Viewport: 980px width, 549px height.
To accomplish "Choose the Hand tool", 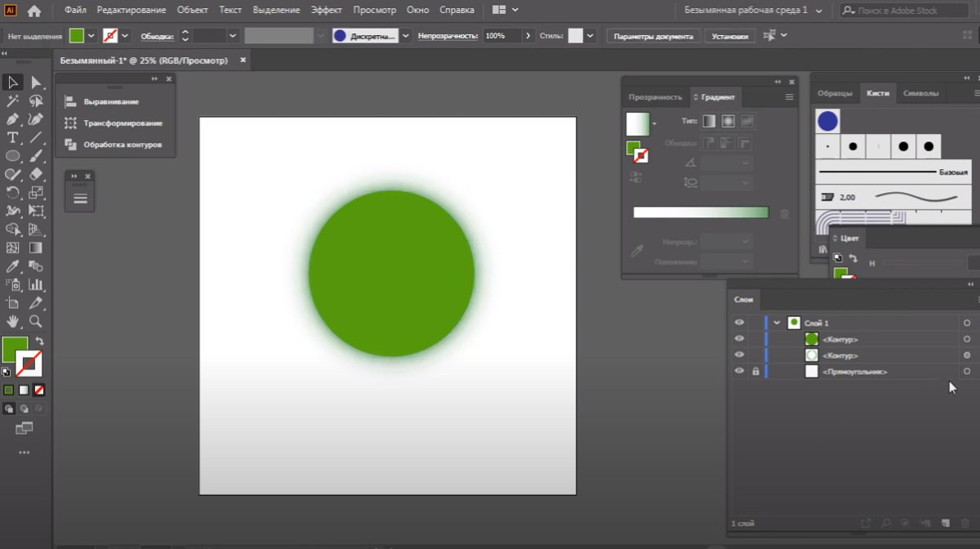I will point(13,321).
